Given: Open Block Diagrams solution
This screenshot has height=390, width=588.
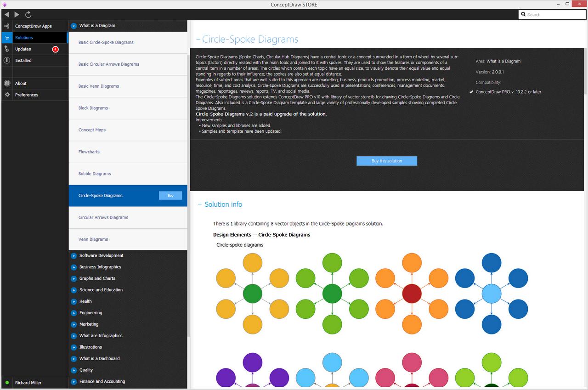Looking at the screenshot, I should 128,108.
